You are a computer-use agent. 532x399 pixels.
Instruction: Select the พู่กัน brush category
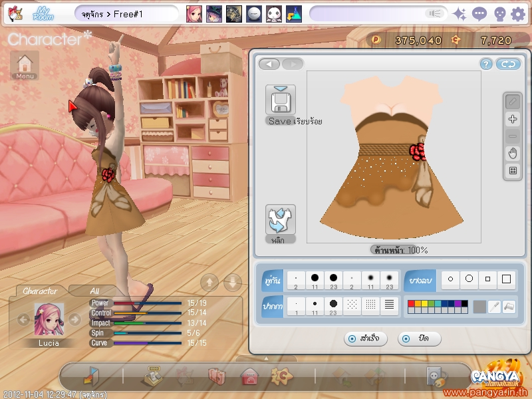tap(273, 281)
